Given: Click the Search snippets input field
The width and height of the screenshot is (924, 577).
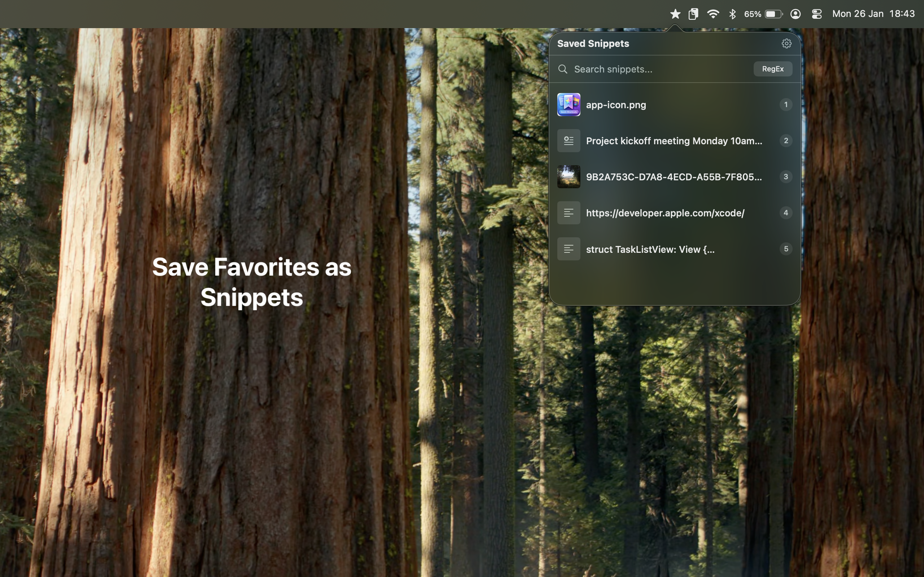Looking at the screenshot, I should tap(630, 69).
